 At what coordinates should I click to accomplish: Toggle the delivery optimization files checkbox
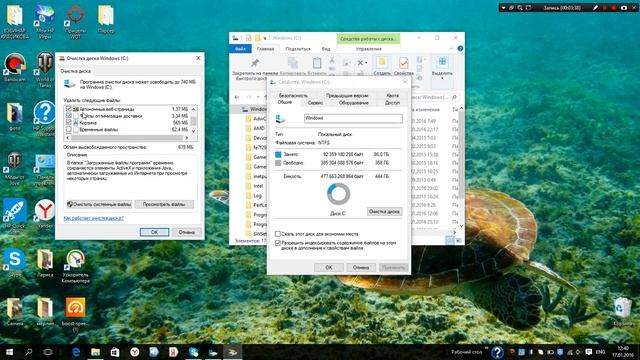69,116
